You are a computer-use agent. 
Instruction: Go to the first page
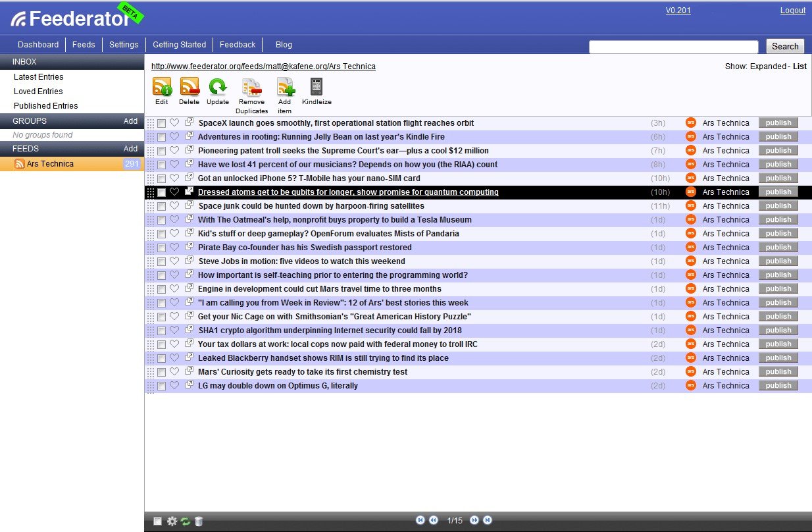[420, 520]
